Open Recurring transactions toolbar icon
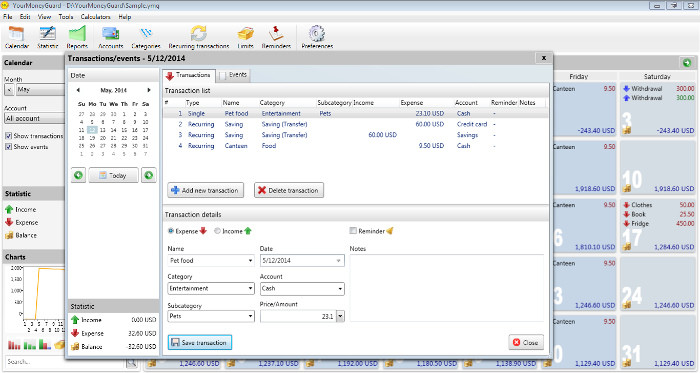 tap(199, 37)
